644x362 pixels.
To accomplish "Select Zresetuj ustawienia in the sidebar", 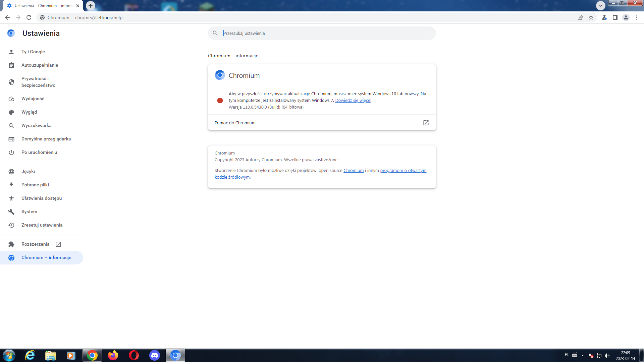I will 42,225.
